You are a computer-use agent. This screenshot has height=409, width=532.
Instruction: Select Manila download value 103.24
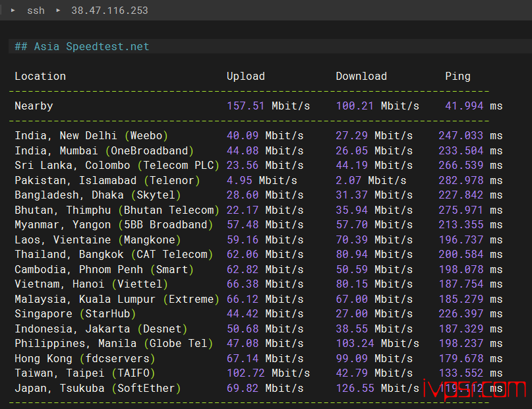coord(355,344)
